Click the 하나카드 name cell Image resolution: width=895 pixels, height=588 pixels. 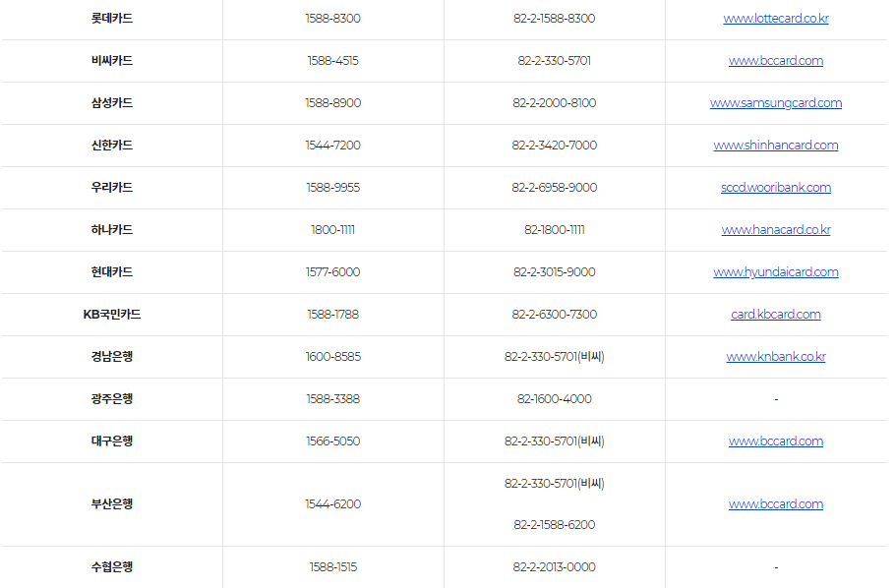click(x=112, y=229)
